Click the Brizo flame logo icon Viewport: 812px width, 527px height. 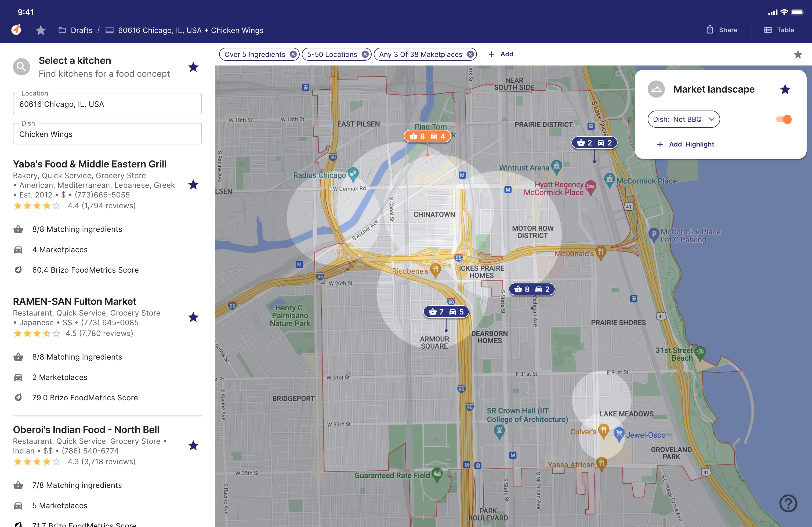[16, 30]
